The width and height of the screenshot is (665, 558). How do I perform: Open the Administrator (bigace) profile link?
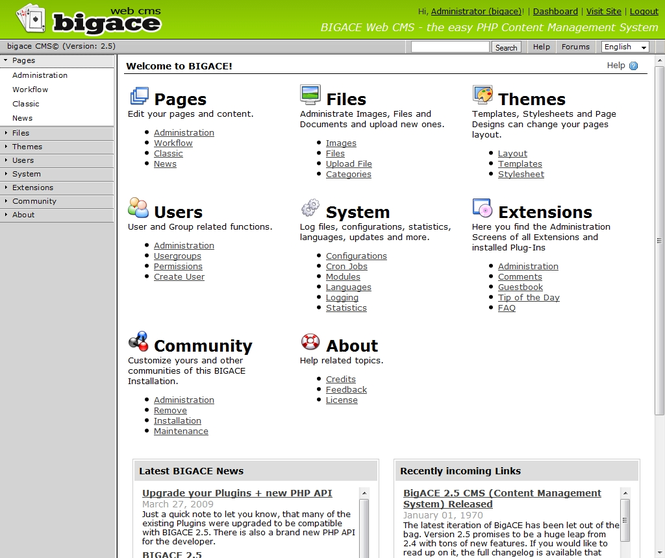point(476,12)
